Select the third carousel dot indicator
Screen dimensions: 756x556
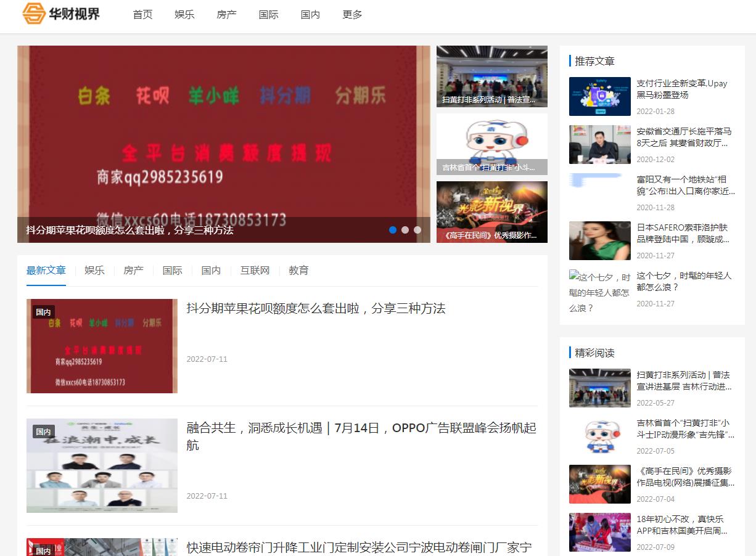(x=417, y=230)
